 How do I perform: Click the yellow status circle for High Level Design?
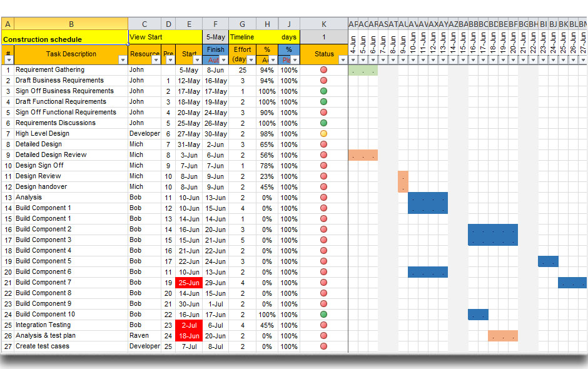tap(323, 133)
